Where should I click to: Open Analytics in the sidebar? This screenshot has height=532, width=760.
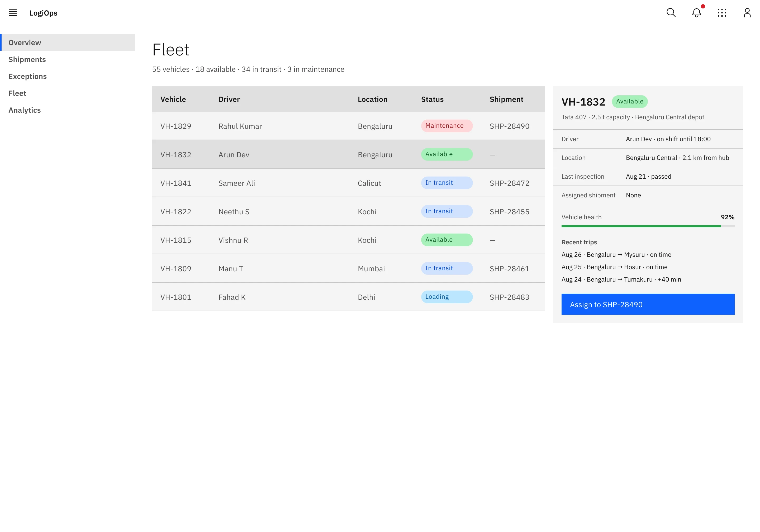pyautogui.click(x=68, y=110)
